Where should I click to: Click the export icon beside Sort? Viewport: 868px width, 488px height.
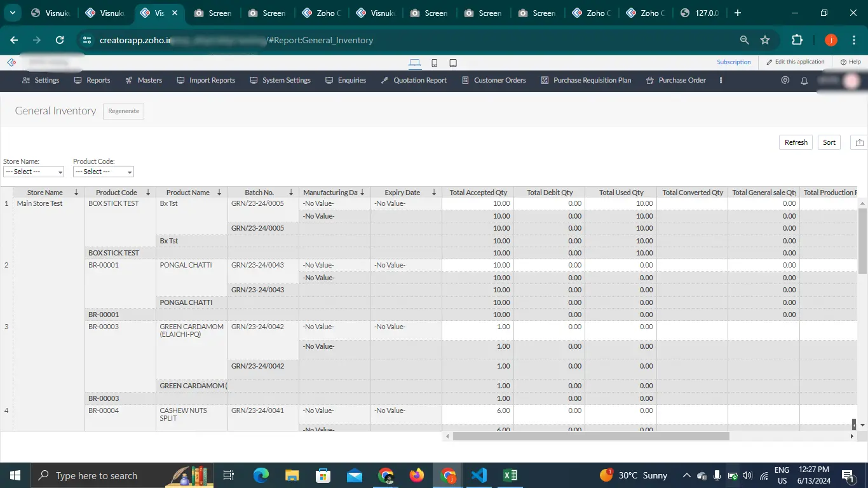click(x=859, y=142)
